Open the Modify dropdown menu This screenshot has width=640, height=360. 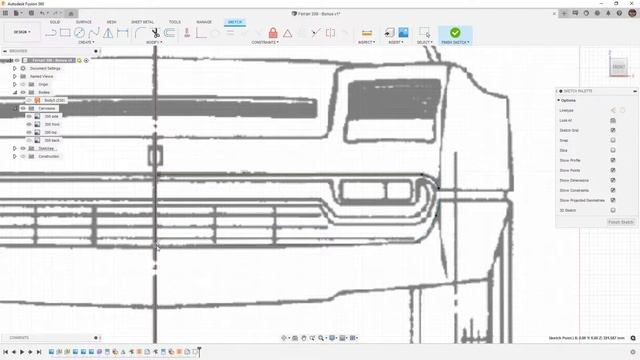(x=154, y=42)
